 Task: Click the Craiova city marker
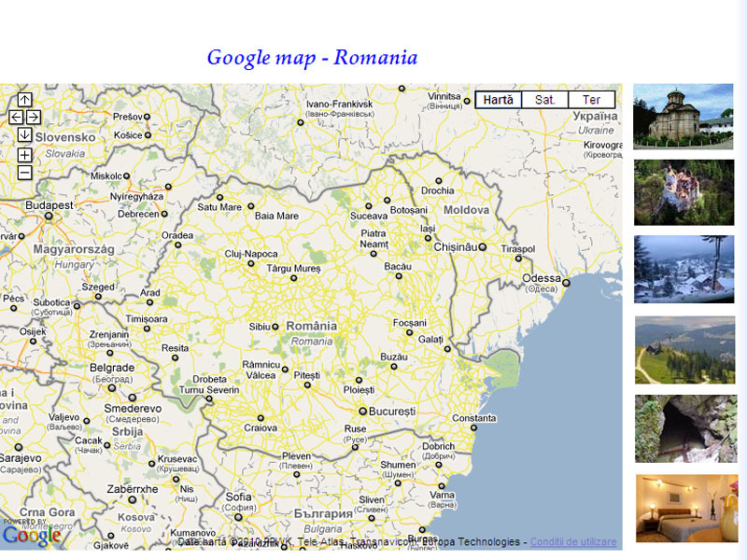point(261,418)
